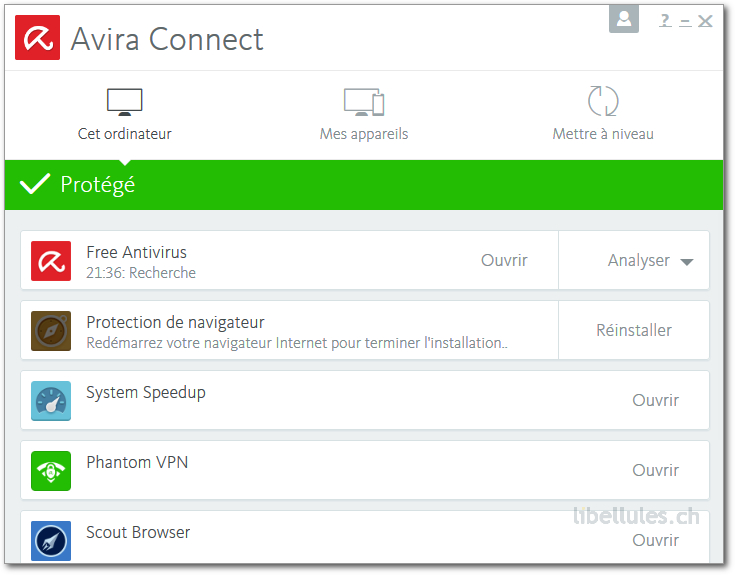This screenshot has height=575, width=735.
Task: Minimize the Avira Connect window
Action: (685, 22)
